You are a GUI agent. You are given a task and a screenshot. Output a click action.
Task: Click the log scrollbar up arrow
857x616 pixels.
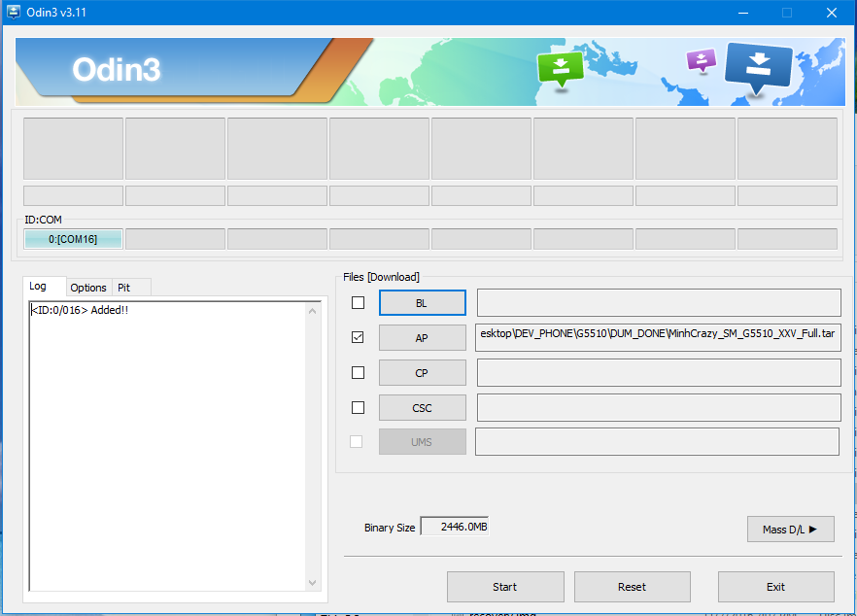click(x=313, y=311)
